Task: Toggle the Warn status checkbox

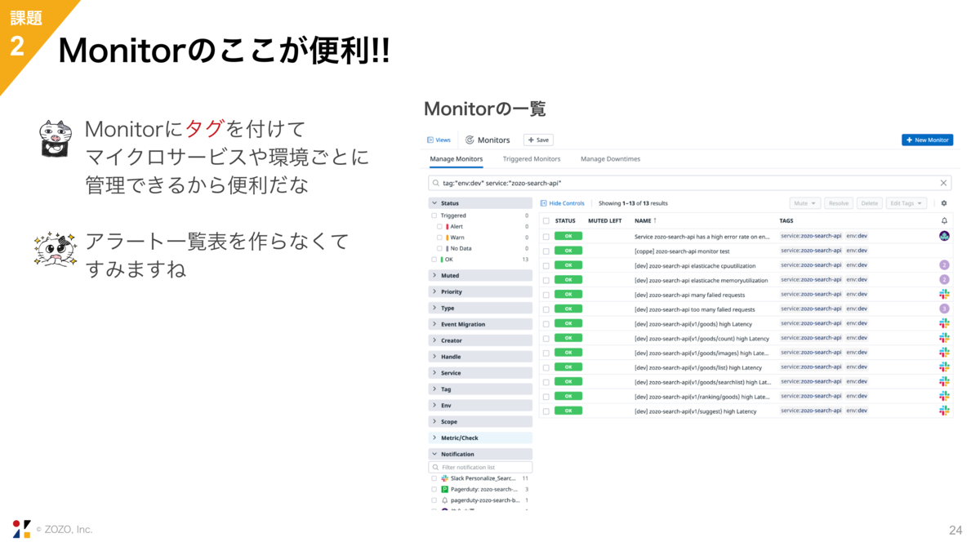Action: (x=439, y=238)
